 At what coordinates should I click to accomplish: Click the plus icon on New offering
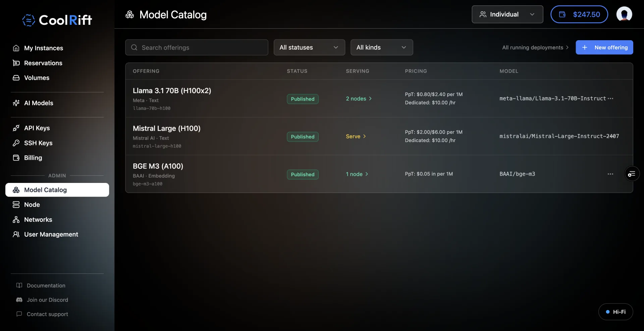585,48
